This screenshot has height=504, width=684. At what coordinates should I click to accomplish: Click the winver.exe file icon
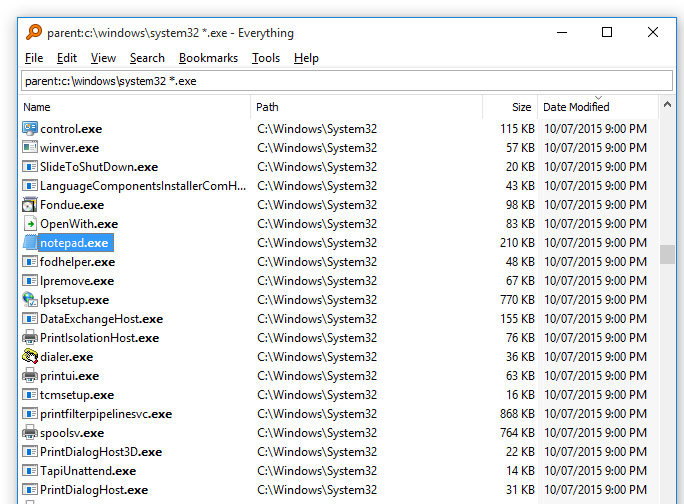point(30,147)
